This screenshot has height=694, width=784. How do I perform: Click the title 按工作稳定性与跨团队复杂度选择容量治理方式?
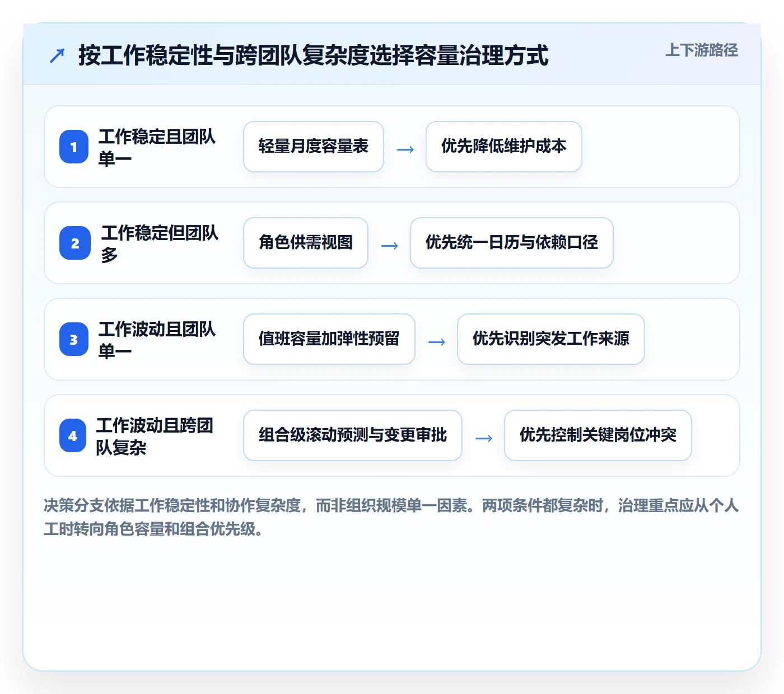pyautogui.click(x=313, y=55)
